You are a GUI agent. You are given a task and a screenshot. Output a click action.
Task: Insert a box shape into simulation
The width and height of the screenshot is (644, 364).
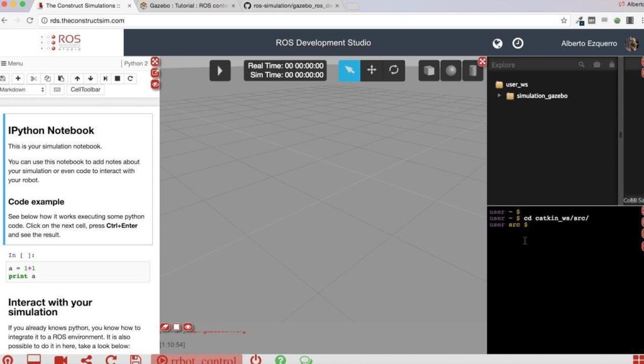[429, 71]
